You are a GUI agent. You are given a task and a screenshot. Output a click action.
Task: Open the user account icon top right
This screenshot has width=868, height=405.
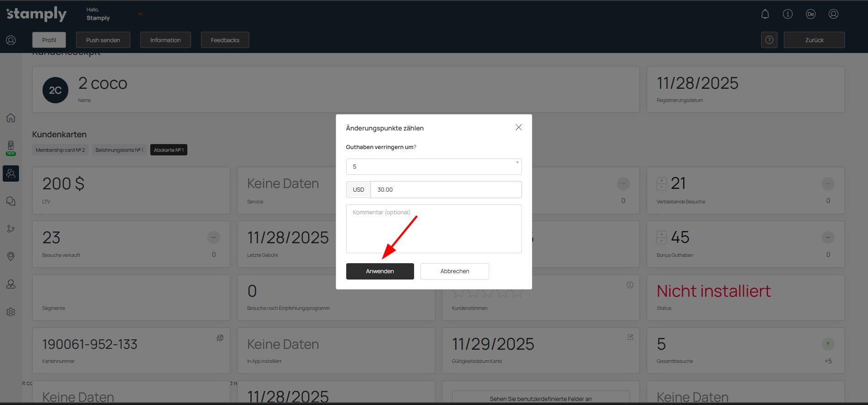coord(833,14)
